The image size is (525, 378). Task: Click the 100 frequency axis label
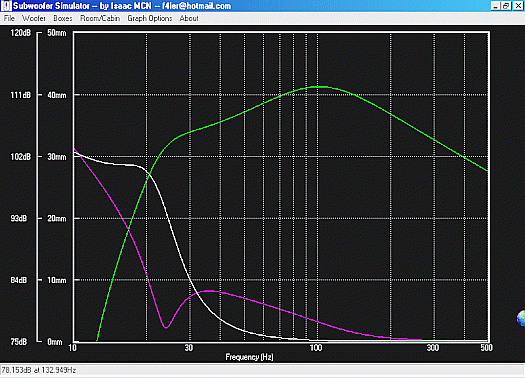pyautogui.click(x=315, y=348)
